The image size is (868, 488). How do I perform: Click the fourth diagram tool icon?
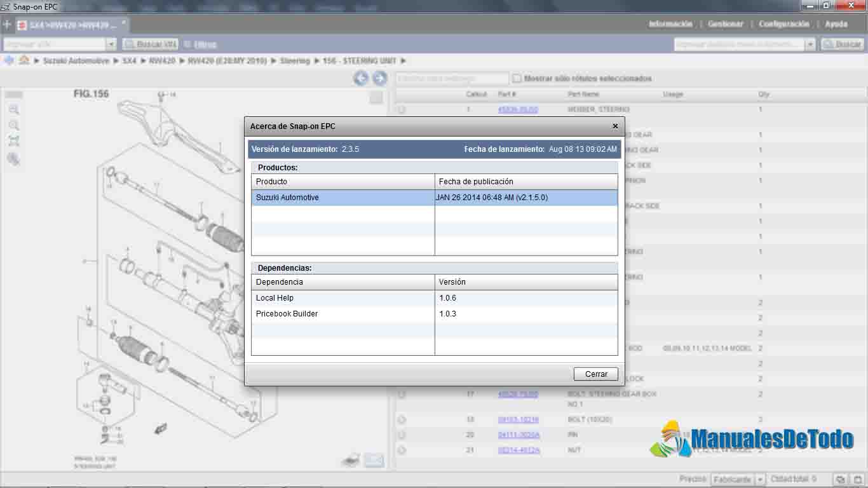14,159
